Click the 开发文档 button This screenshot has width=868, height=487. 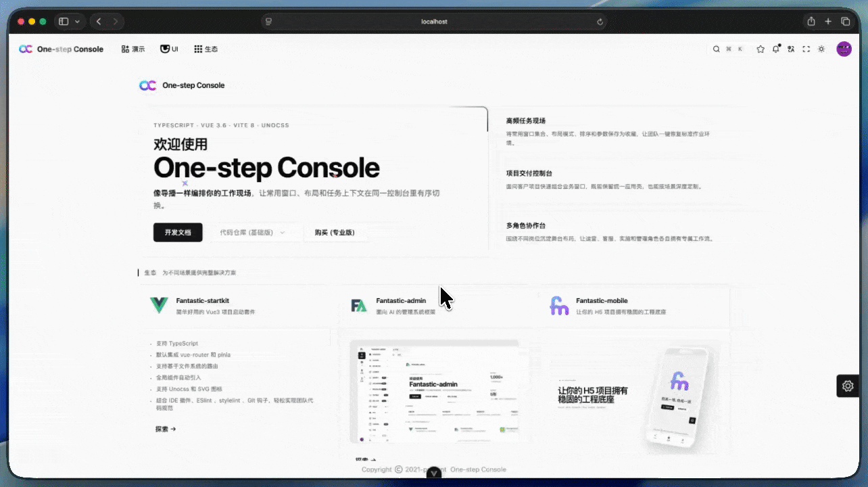pyautogui.click(x=178, y=232)
